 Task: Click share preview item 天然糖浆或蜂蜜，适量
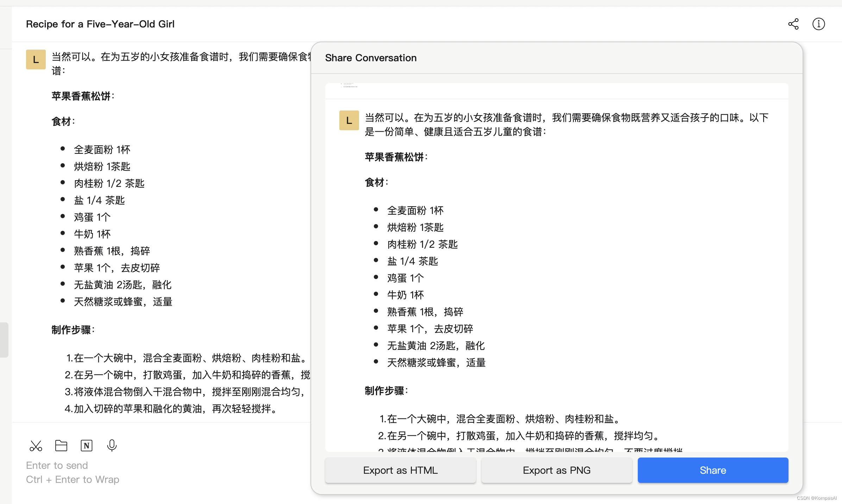click(x=436, y=363)
